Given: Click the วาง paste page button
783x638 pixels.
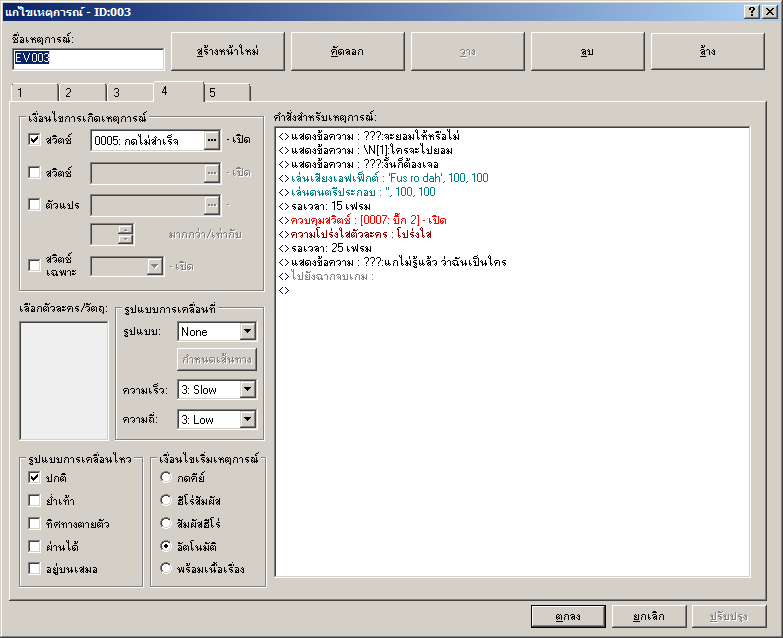Looking at the screenshot, I should tap(467, 51).
